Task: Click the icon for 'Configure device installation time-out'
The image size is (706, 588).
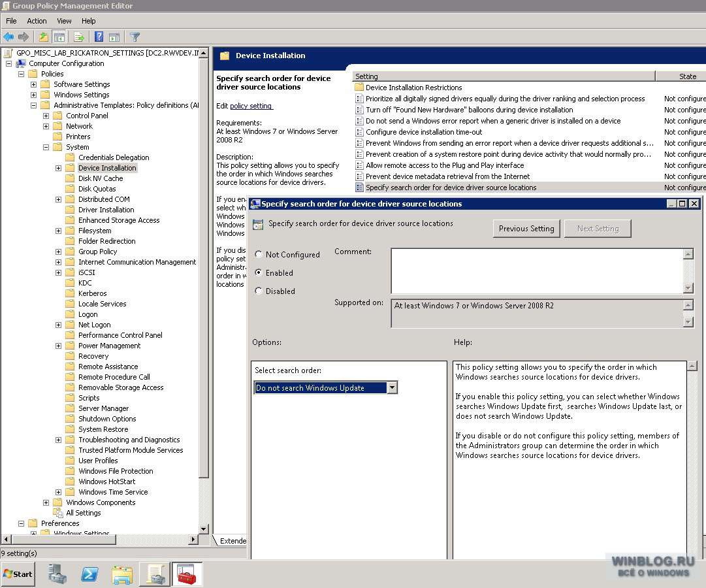Action: 359,132
